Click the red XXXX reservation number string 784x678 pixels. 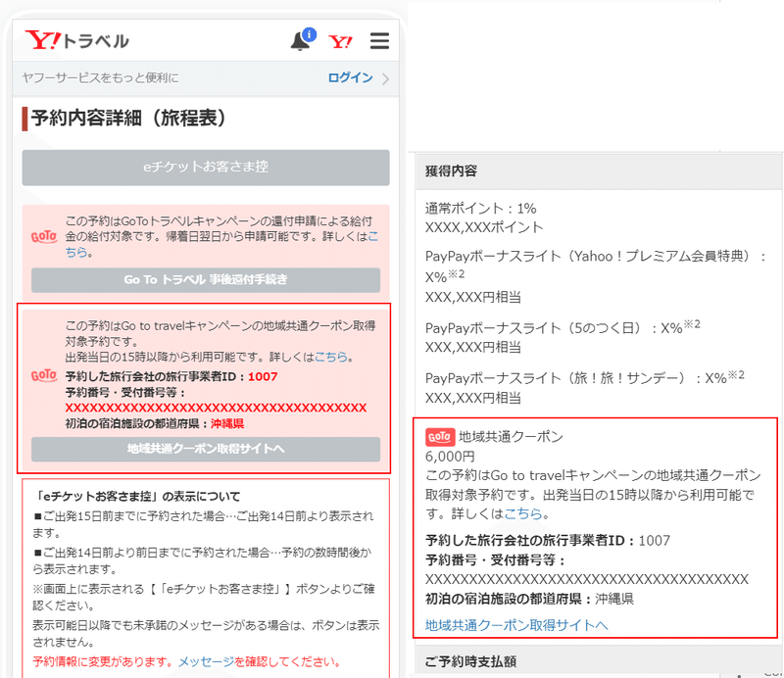pyautogui.click(x=216, y=408)
